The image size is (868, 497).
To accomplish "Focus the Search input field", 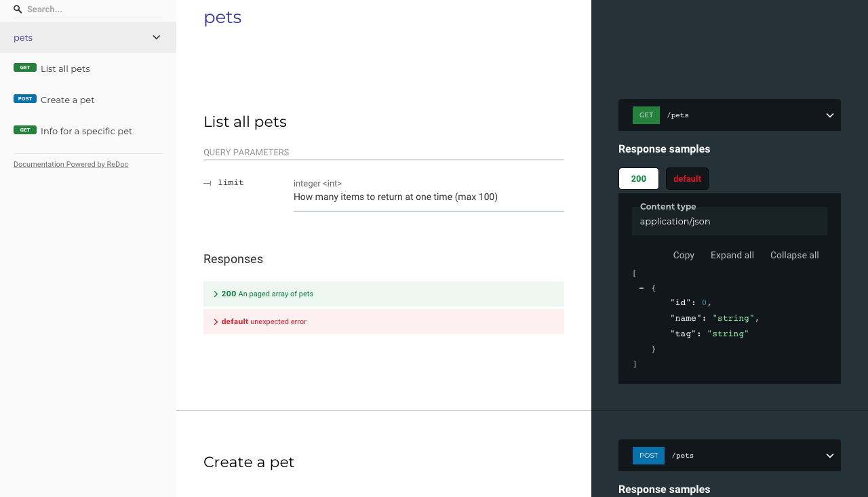I will [94, 9].
